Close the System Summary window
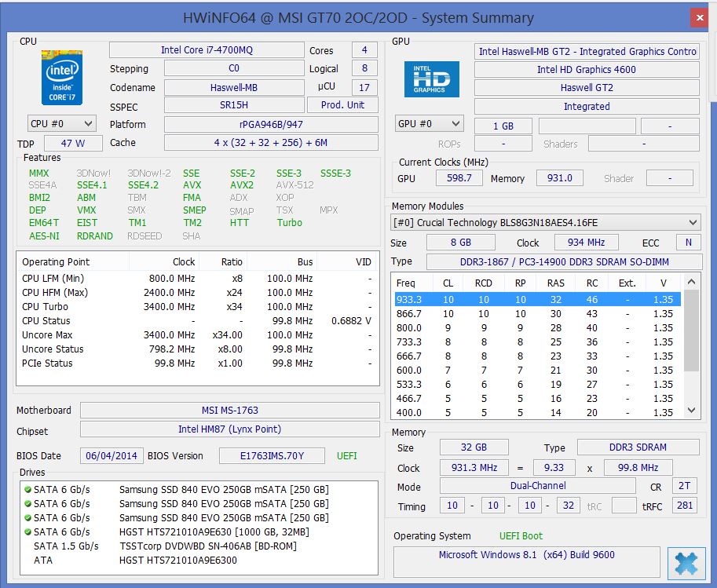 click(x=699, y=18)
